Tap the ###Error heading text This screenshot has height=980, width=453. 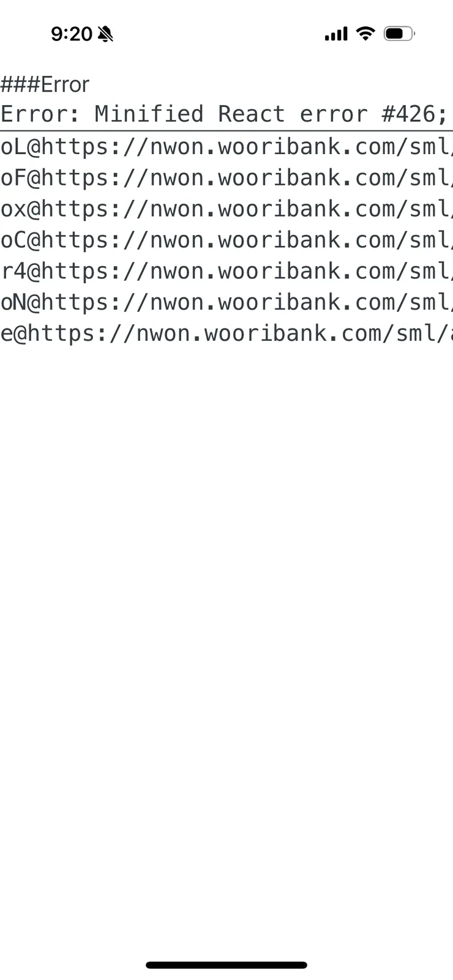coord(45,84)
